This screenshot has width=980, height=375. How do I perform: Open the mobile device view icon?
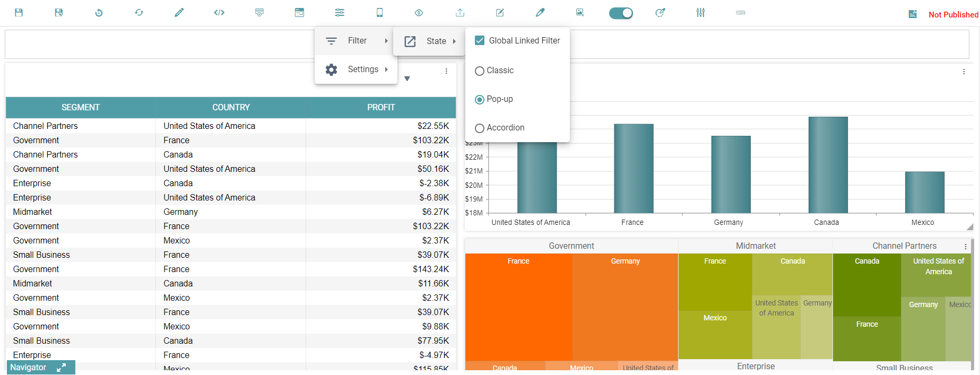(379, 13)
